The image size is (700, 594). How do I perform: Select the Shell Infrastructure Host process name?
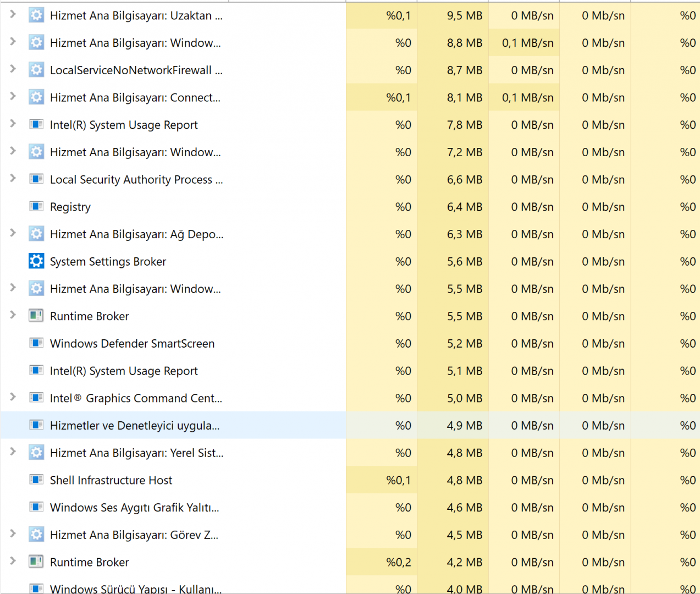[111, 480]
